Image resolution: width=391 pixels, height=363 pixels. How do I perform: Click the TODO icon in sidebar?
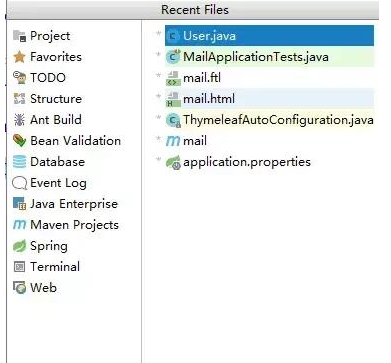19,78
